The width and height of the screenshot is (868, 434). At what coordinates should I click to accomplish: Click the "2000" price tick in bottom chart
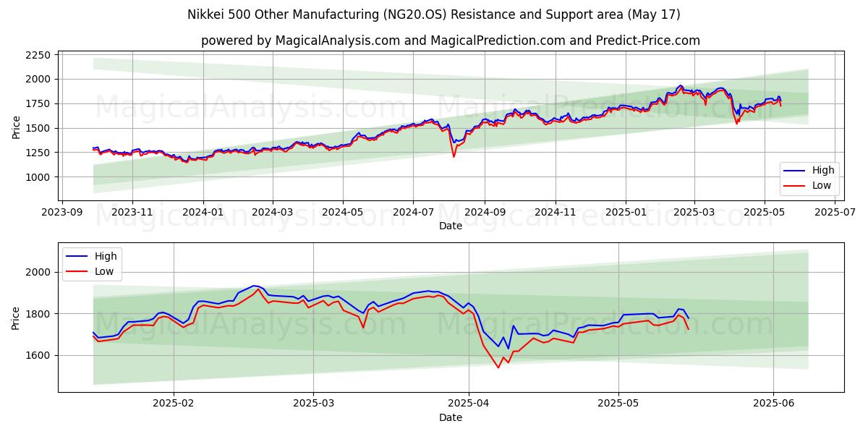[x=38, y=272]
